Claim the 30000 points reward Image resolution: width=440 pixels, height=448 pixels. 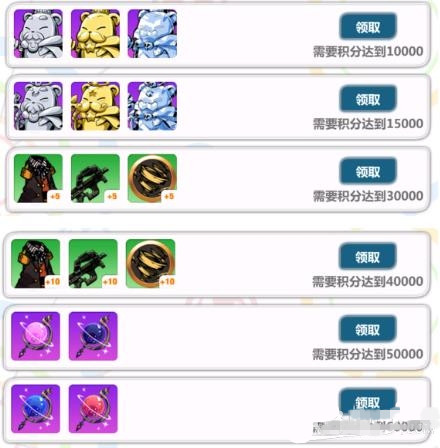pyautogui.click(x=368, y=171)
